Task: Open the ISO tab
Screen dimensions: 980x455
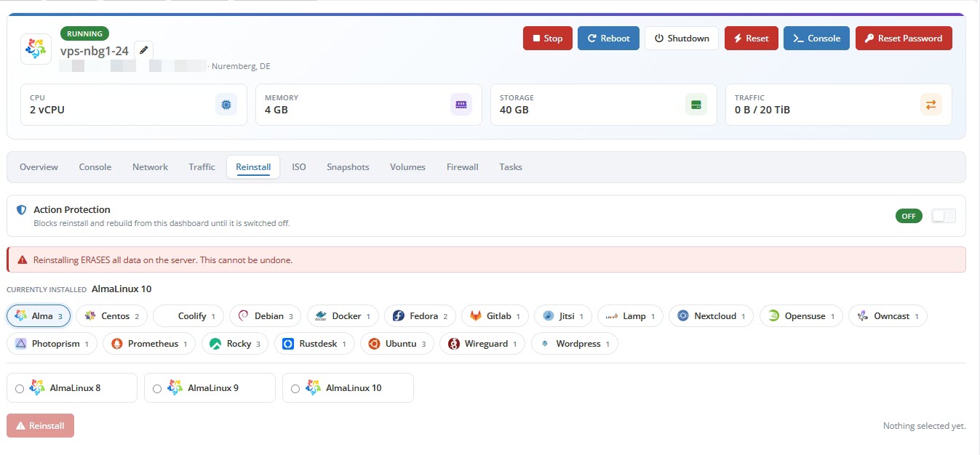Action: click(x=299, y=167)
